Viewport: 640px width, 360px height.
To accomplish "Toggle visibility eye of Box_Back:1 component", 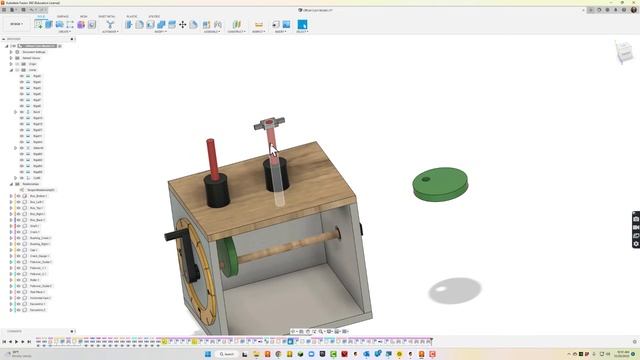I will tap(18, 220).
